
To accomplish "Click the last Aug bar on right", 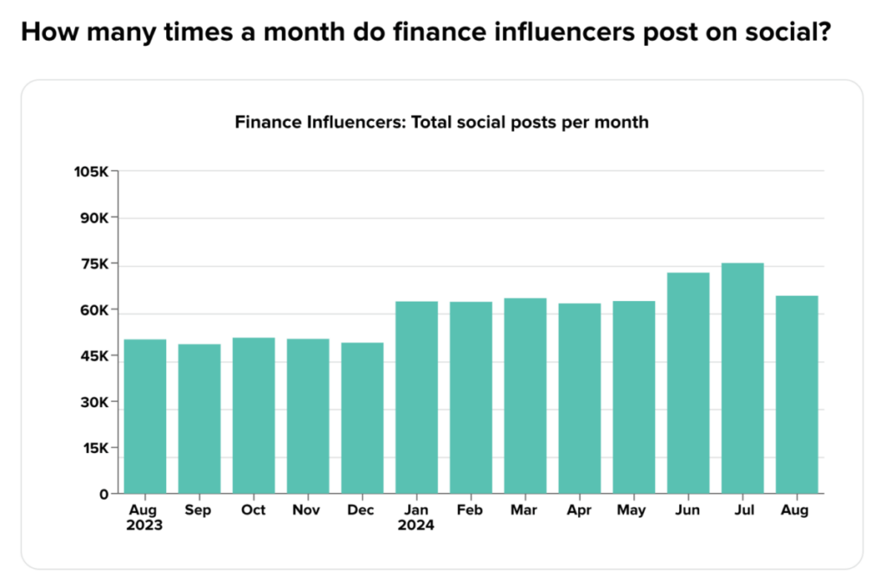I will [x=797, y=395].
